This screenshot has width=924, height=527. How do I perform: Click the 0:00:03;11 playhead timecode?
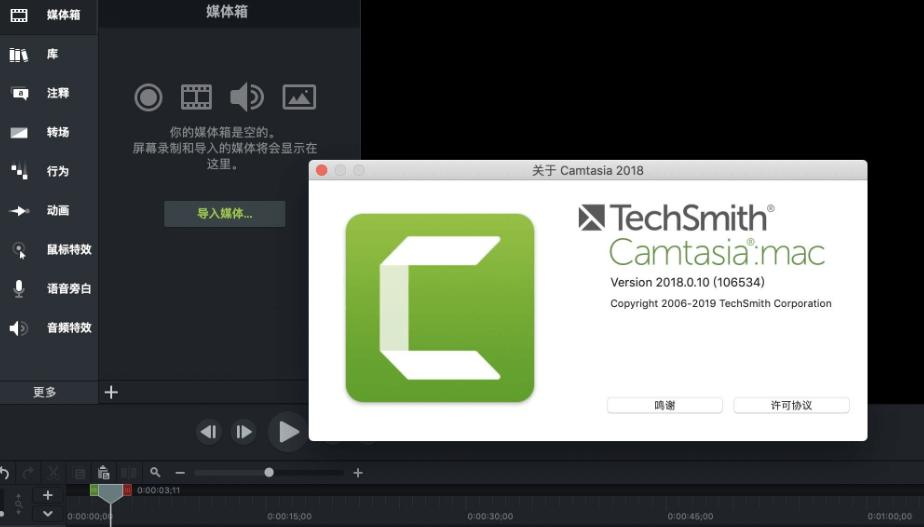159,490
